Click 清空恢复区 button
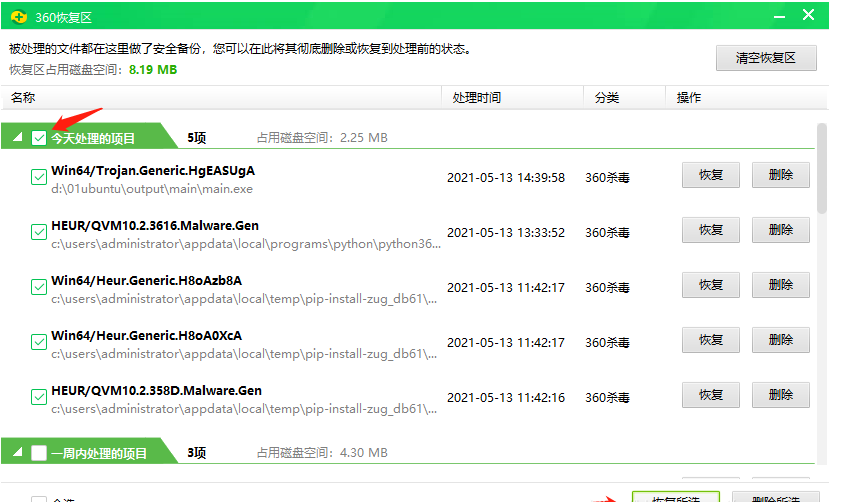 tap(766, 58)
